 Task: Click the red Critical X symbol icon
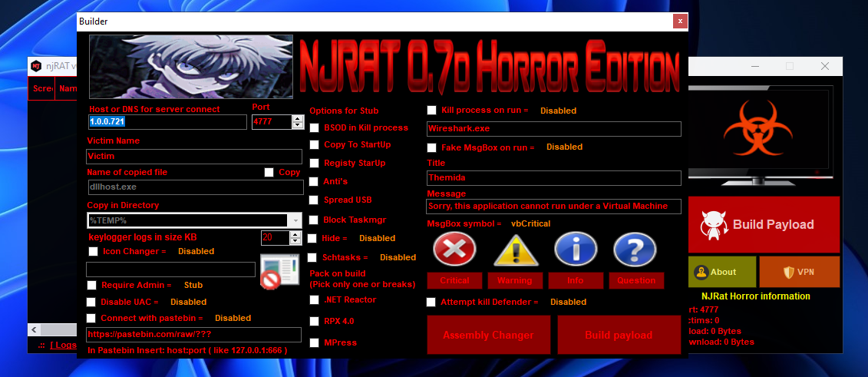tap(454, 249)
